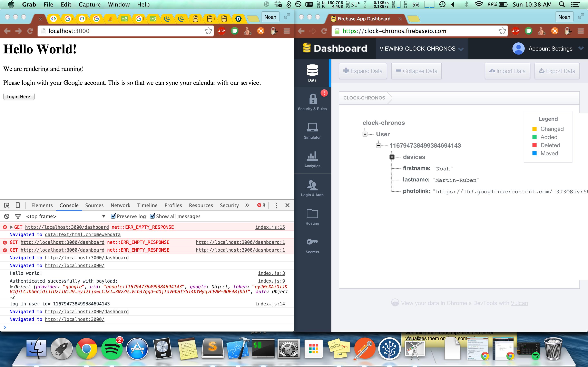Viewport: 588px width, 367px height.
Task: Click the Login Here! button
Action: pyautogui.click(x=19, y=97)
